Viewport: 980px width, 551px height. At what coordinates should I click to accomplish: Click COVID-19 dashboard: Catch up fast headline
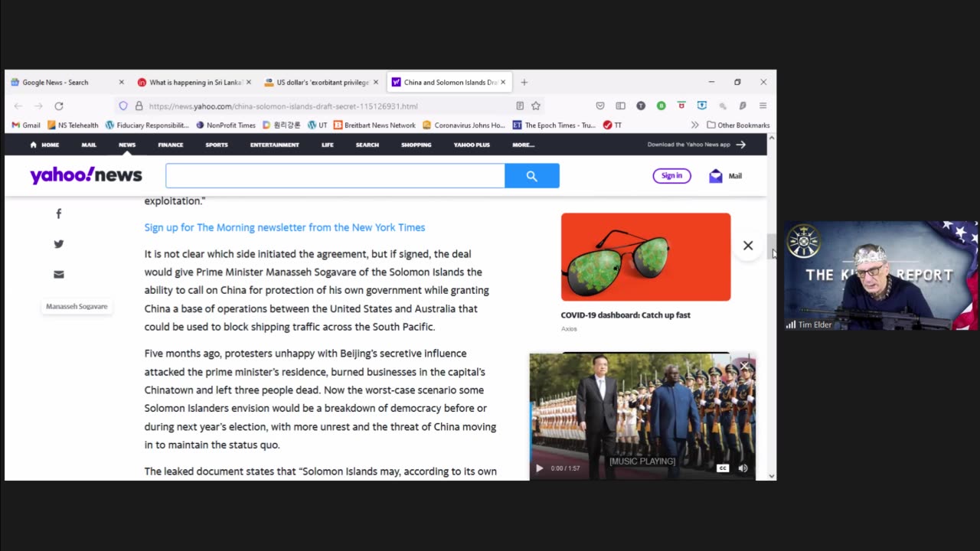click(x=626, y=315)
